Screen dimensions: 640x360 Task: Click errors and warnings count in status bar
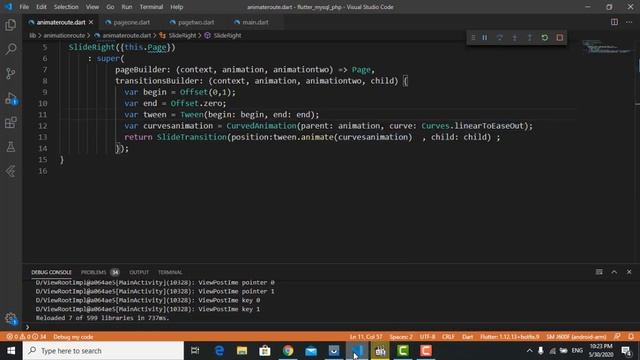click(x=26, y=337)
